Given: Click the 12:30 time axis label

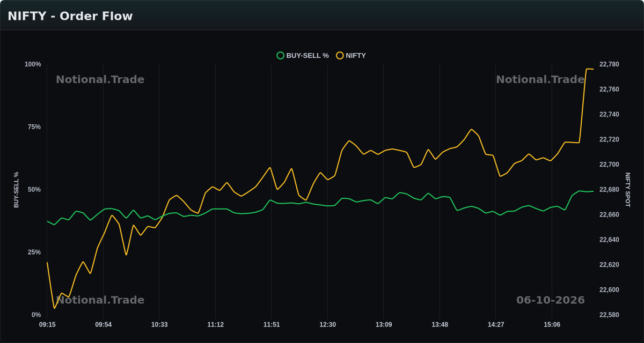Looking at the screenshot, I should click(327, 325).
